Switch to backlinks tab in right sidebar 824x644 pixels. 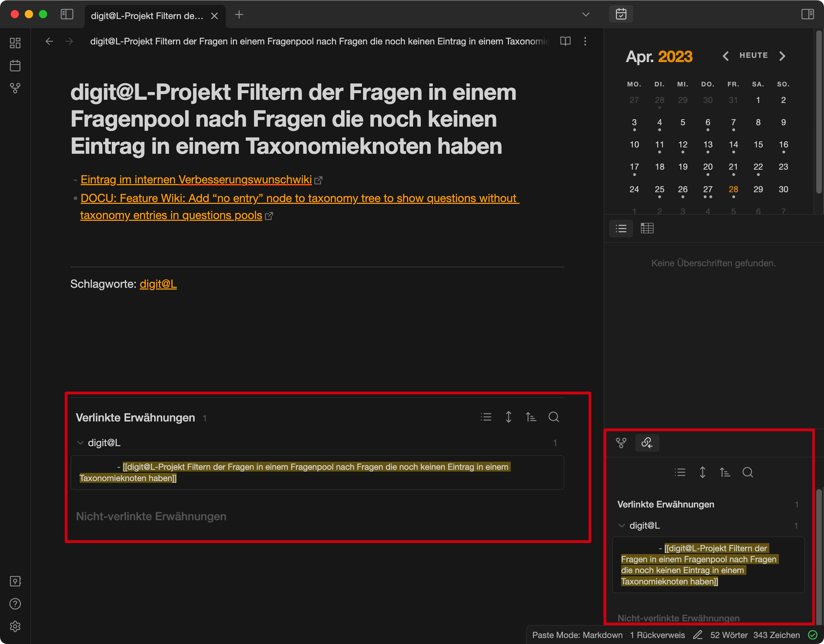click(x=647, y=443)
